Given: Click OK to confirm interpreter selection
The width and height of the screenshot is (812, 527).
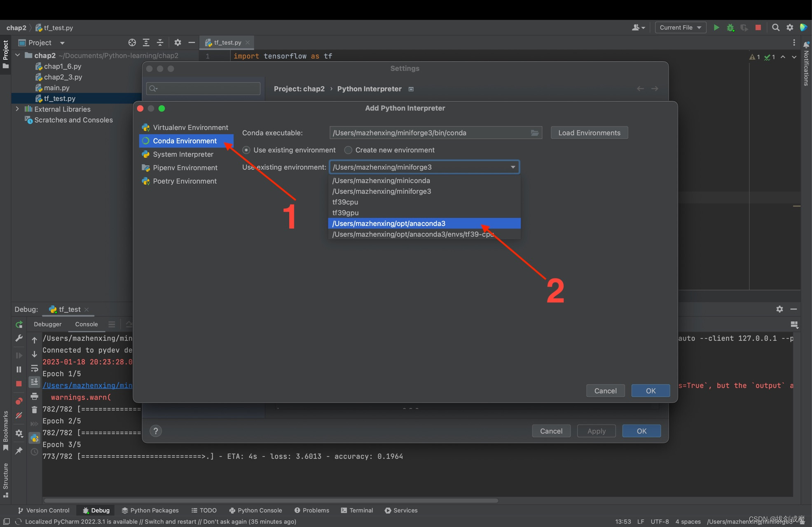Looking at the screenshot, I should click(x=650, y=390).
